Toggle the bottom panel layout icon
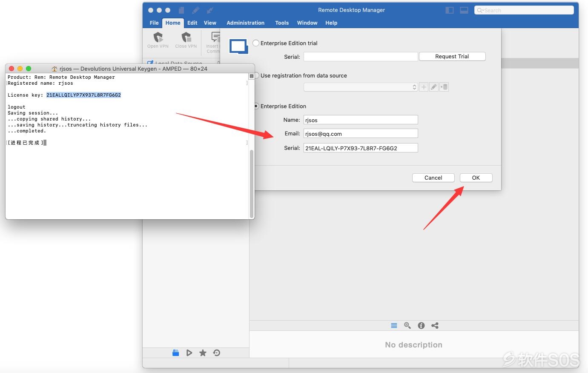The height and width of the screenshot is (373, 588). tap(464, 10)
